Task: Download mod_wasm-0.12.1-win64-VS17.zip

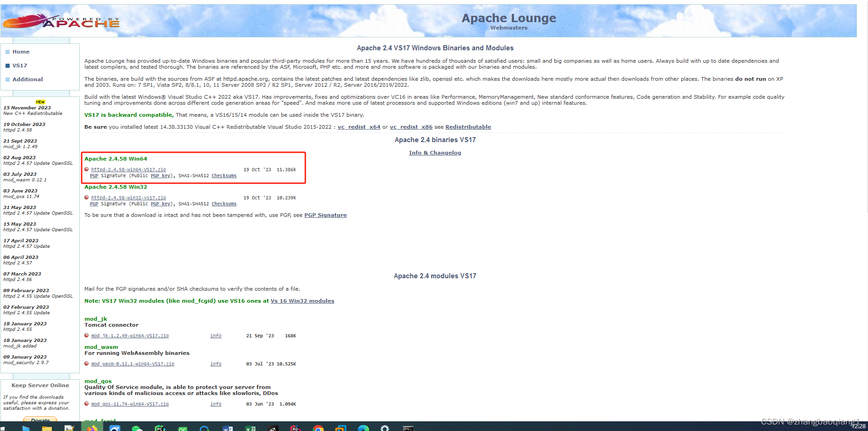Action: (x=133, y=364)
